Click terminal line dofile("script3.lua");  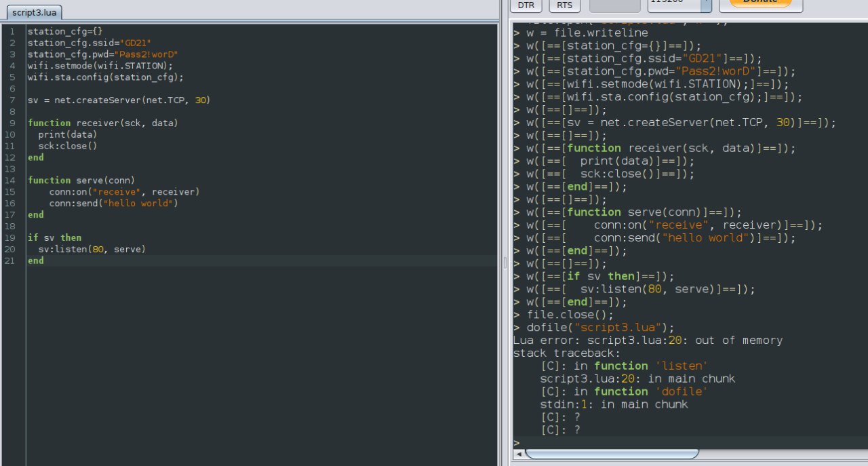click(x=594, y=328)
